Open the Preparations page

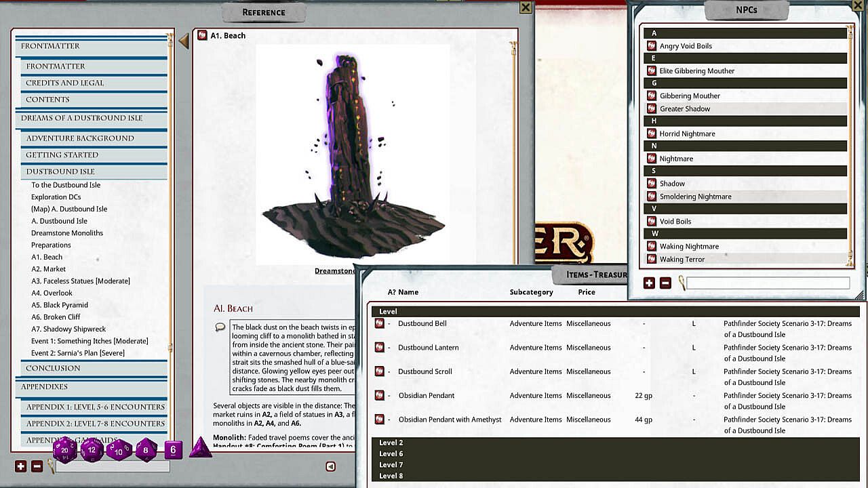click(51, 245)
